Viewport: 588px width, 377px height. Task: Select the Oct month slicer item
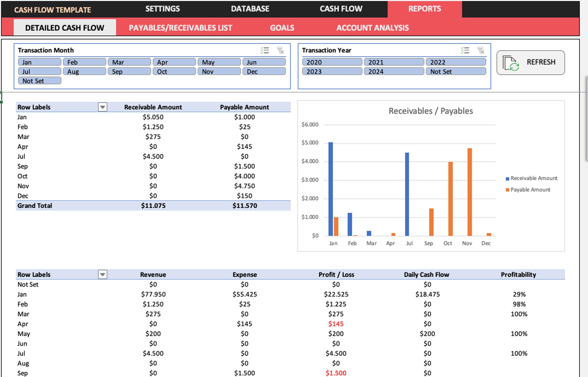pyautogui.click(x=174, y=71)
